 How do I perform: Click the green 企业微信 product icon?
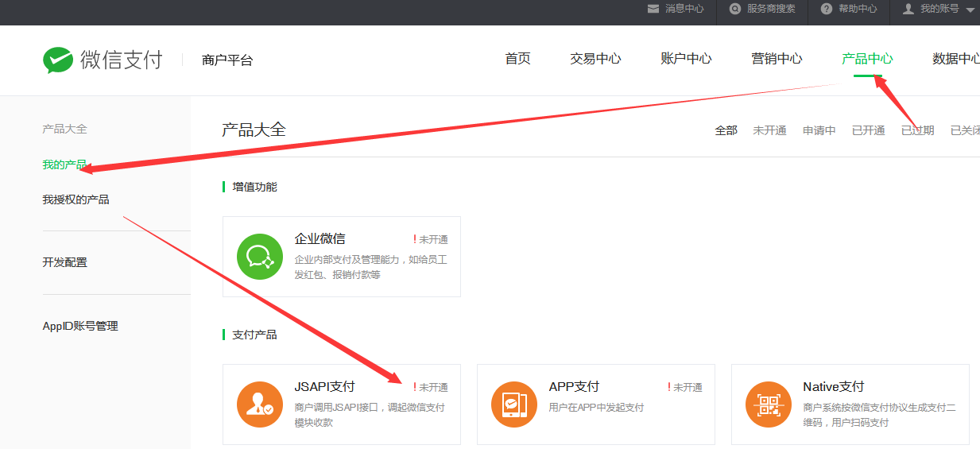click(260, 257)
